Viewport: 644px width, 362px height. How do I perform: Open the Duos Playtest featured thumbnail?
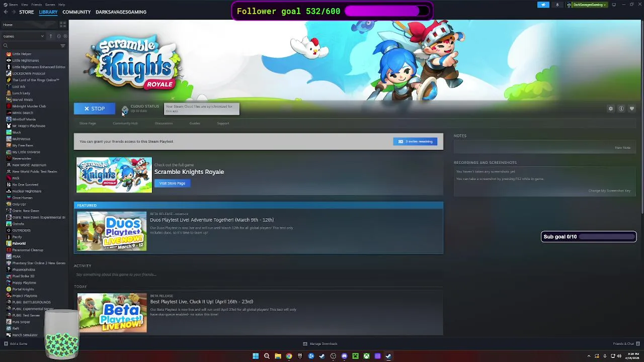tap(112, 231)
